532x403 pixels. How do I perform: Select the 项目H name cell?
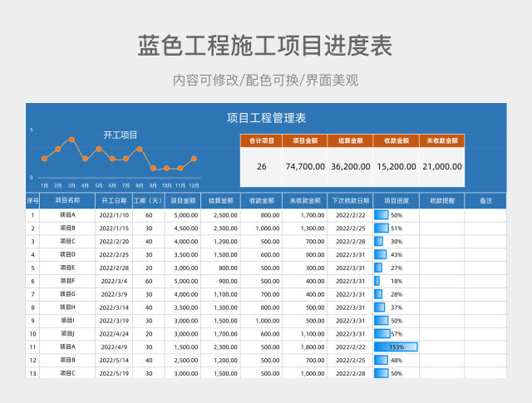[67, 307]
